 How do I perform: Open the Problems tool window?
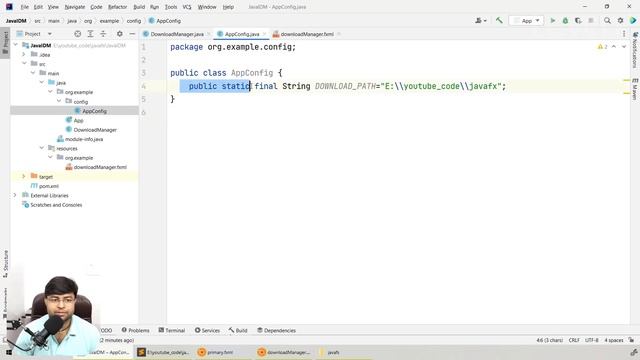pyautogui.click(x=136, y=330)
